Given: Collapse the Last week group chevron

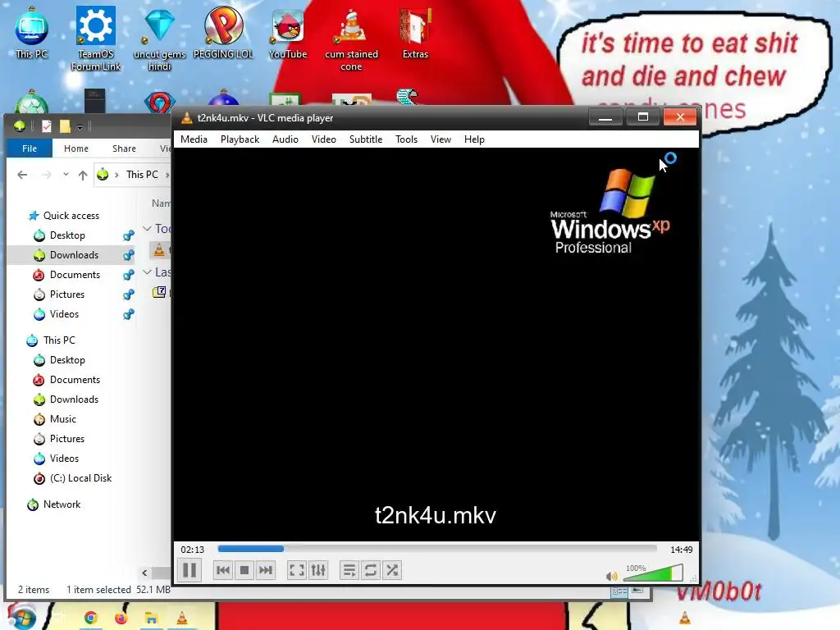Looking at the screenshot, I should (x=147, y=272).
